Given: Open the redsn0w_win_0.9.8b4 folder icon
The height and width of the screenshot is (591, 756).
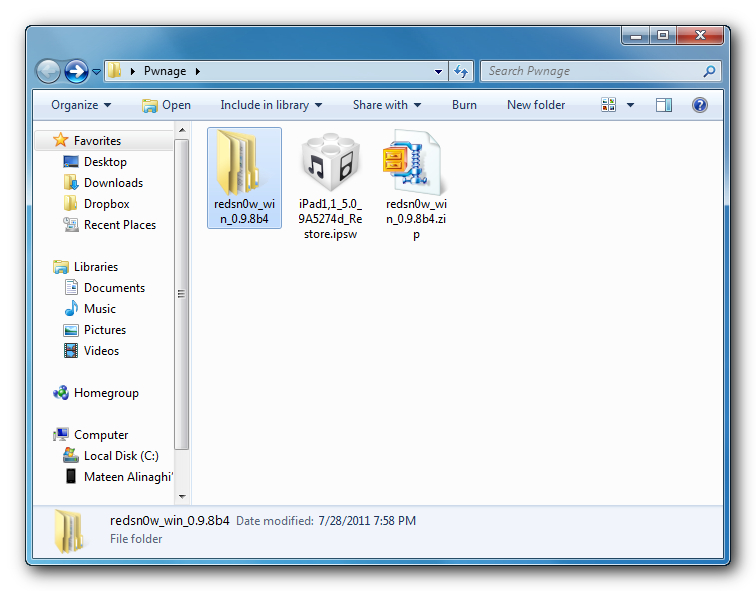Looking at the screenshot, I should coord(243,163).
